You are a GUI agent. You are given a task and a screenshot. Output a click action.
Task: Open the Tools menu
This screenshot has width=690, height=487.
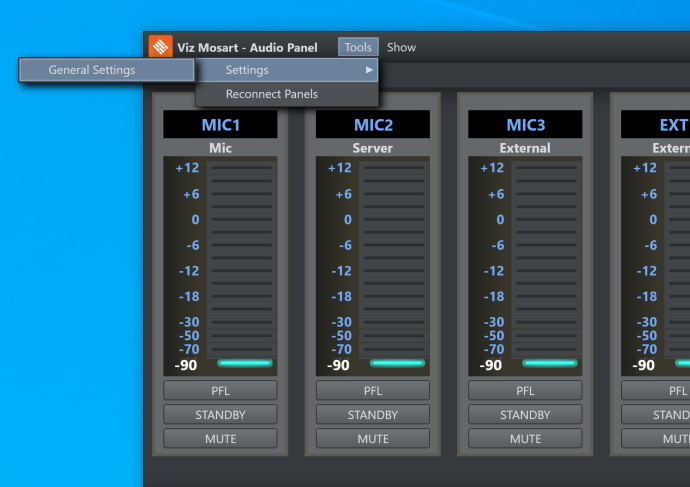[x=358, y=47]
